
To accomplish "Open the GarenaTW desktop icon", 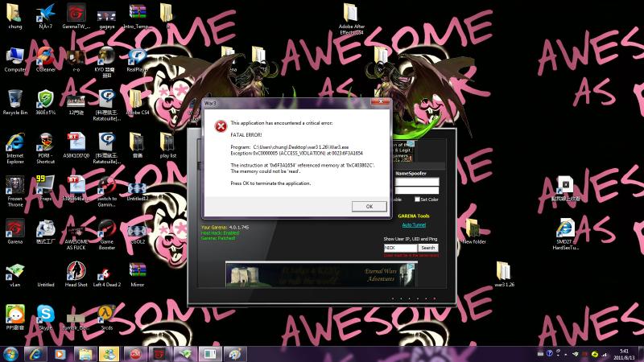I will point(76,16).
